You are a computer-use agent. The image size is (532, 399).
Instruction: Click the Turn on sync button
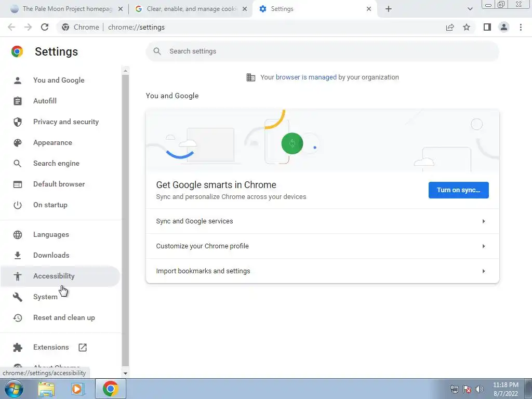tap(458, 190)
